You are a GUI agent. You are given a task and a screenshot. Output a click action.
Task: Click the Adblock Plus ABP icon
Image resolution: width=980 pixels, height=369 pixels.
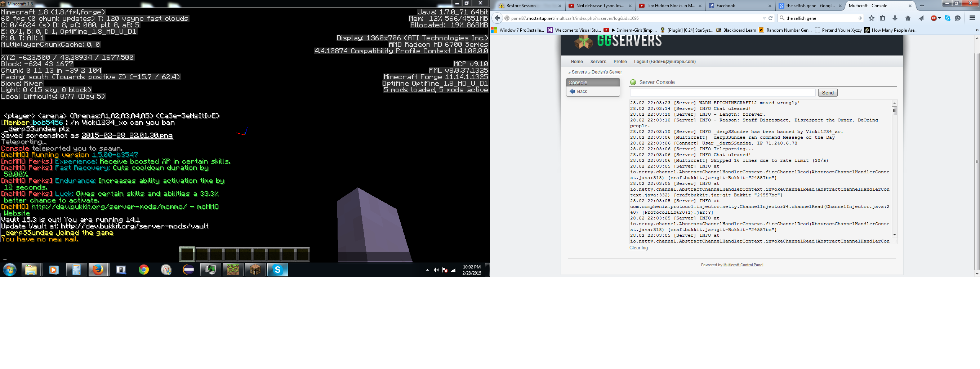pyautogui.click(x=933, y=18)
